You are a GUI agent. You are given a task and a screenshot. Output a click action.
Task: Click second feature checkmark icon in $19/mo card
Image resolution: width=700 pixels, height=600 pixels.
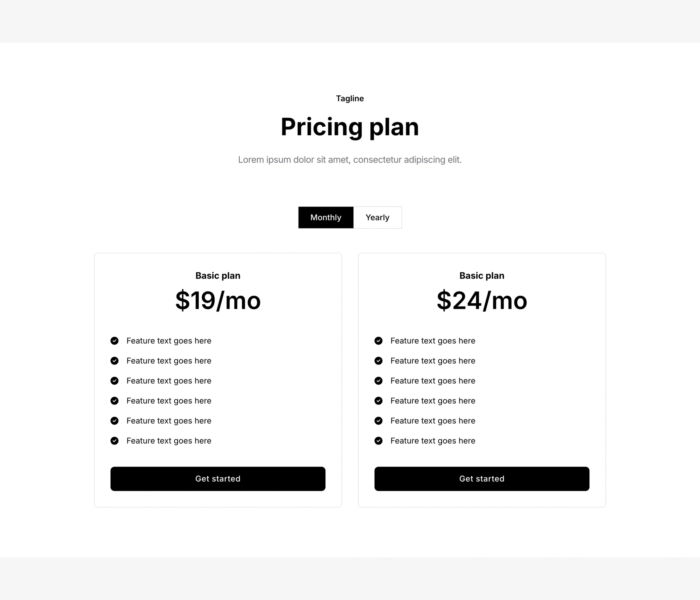pos(115,361)
